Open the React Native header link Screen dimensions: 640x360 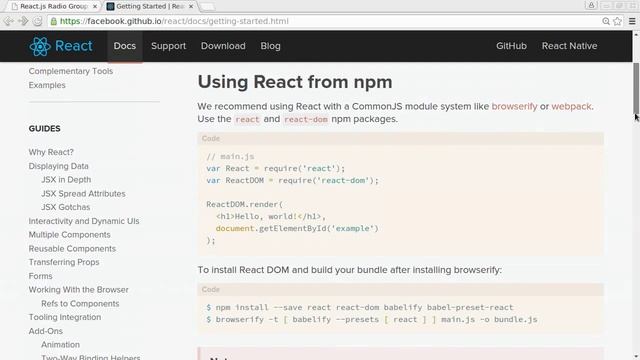coord(569,46)
